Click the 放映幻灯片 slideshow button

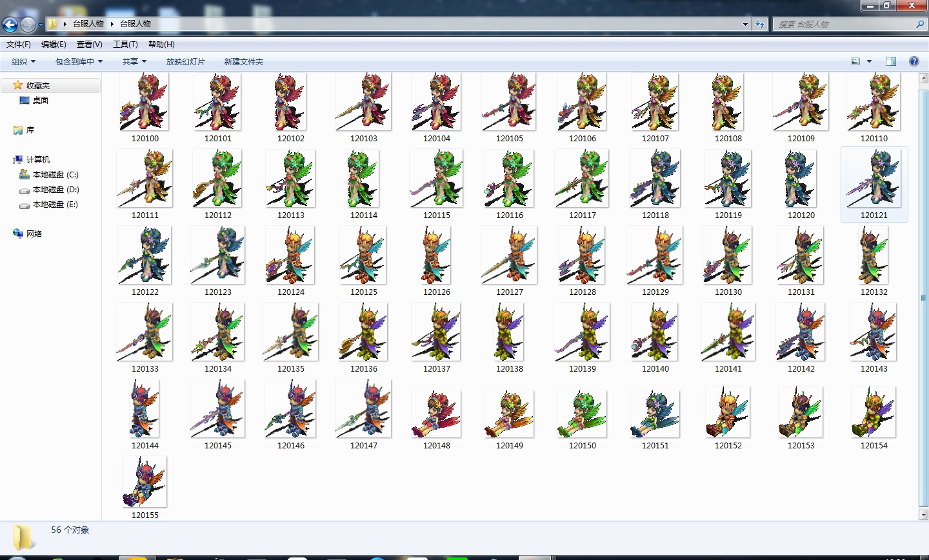tap(185, 61)
